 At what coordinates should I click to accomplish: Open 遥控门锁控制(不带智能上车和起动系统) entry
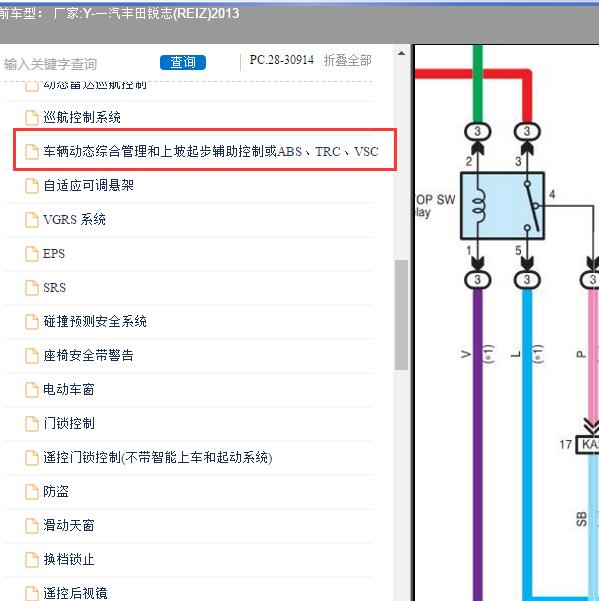[x=158, y=457]
